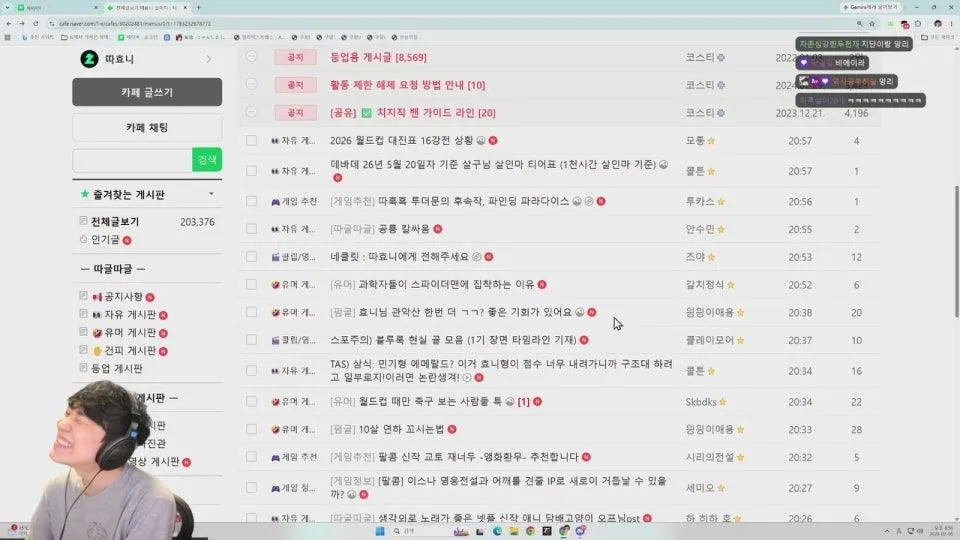Click the Chrome profile avatar icon
Viewport: 960px width, 540px height.
click(938, 23)
